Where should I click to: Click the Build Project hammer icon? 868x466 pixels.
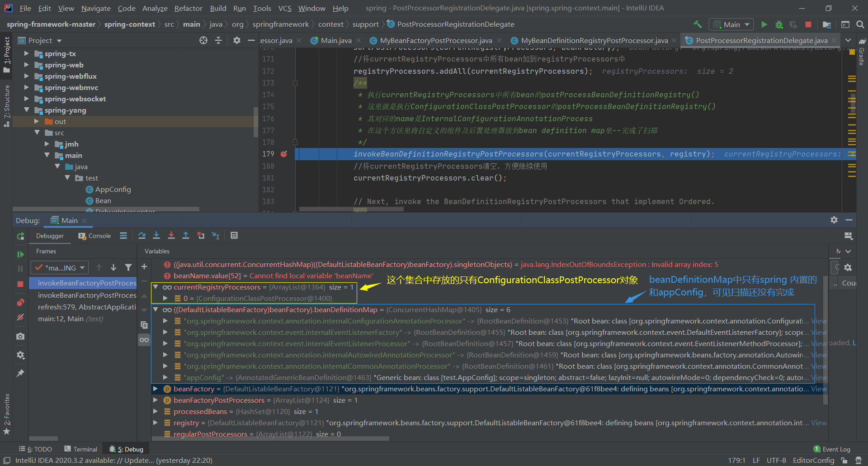click(x=698, y=24)
